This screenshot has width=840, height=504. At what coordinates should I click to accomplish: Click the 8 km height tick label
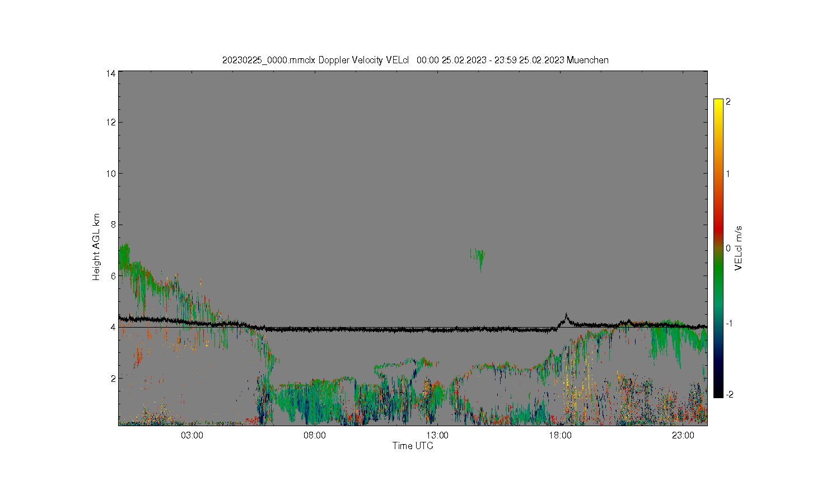tap(113, 225)
